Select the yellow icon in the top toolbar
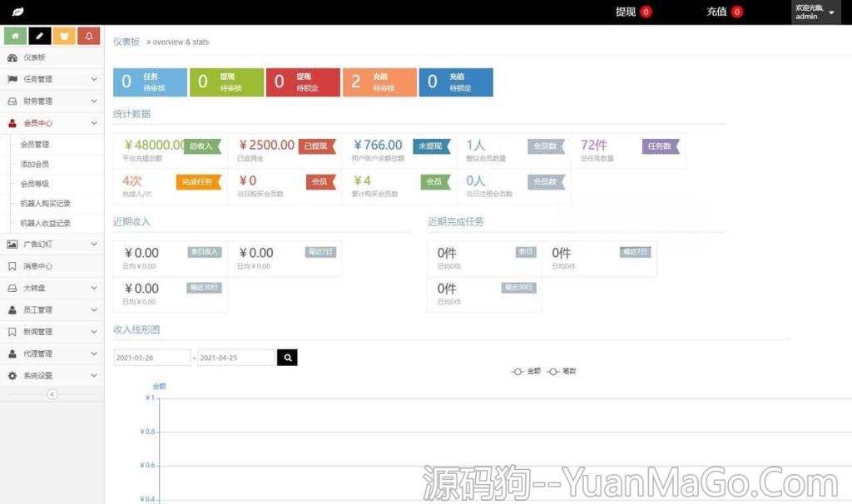Viewport: 852px width, 504px height. [x=64, y=36]
